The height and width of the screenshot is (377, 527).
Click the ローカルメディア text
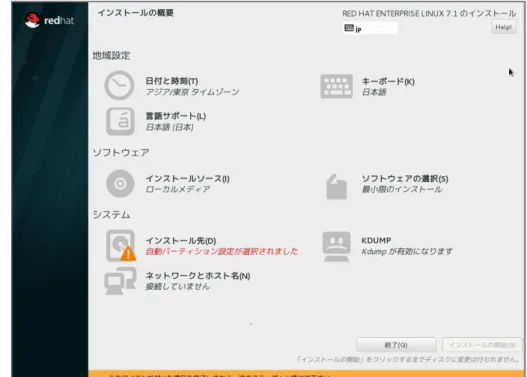[178, 189]
